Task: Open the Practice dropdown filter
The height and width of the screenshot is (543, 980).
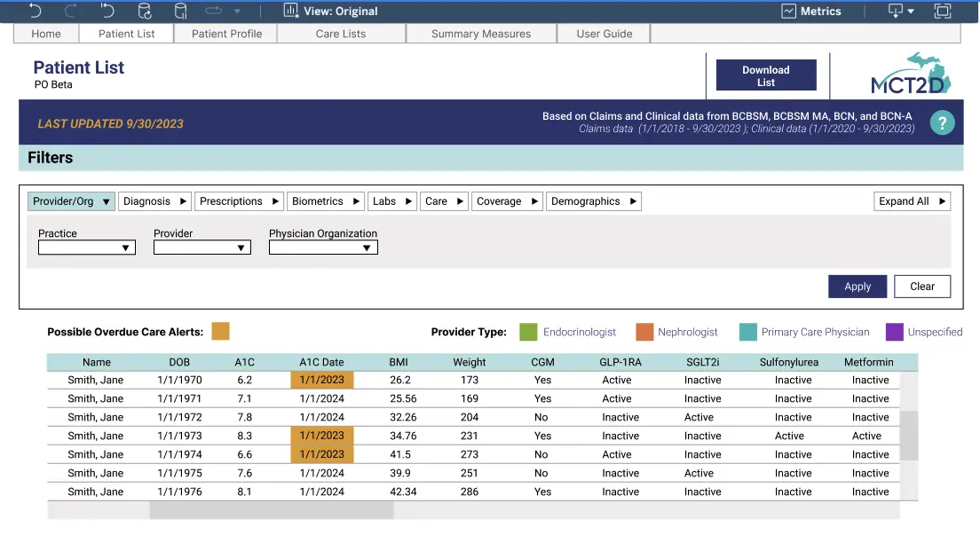Action: point(86,248)
